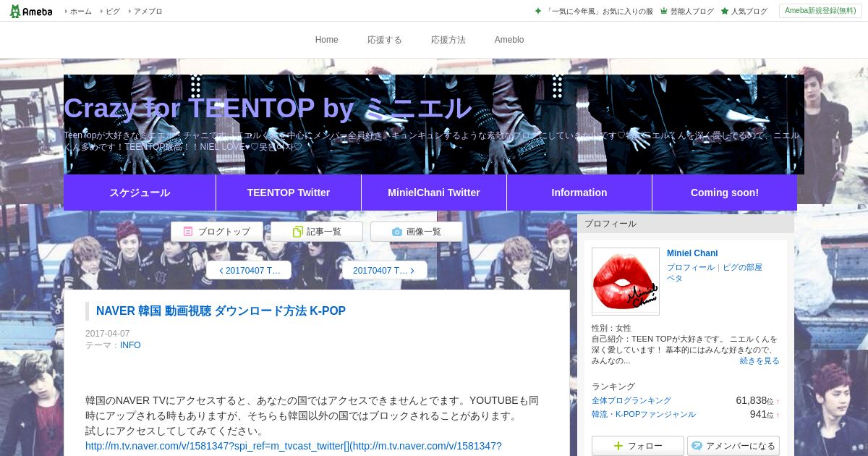The image size is (868, 456).
Task: Click the green sparkle icon beside the promo
Action: (537, 11)
